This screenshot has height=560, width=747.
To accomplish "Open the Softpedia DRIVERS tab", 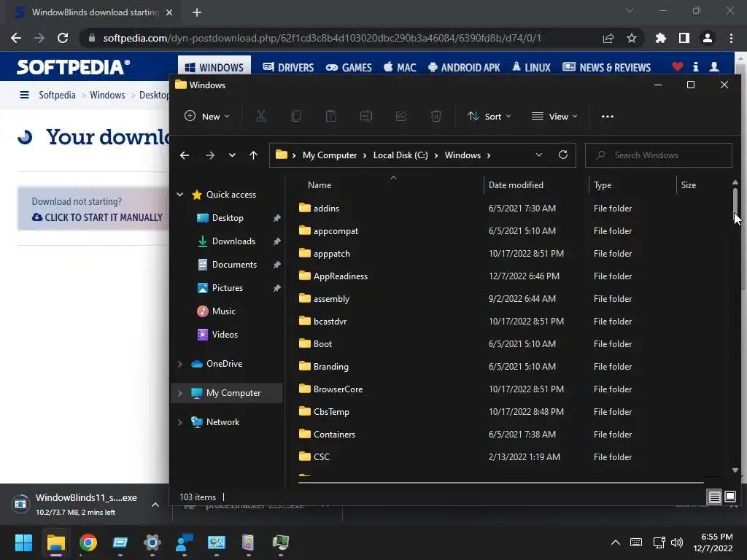I will (x=288, y=67).
